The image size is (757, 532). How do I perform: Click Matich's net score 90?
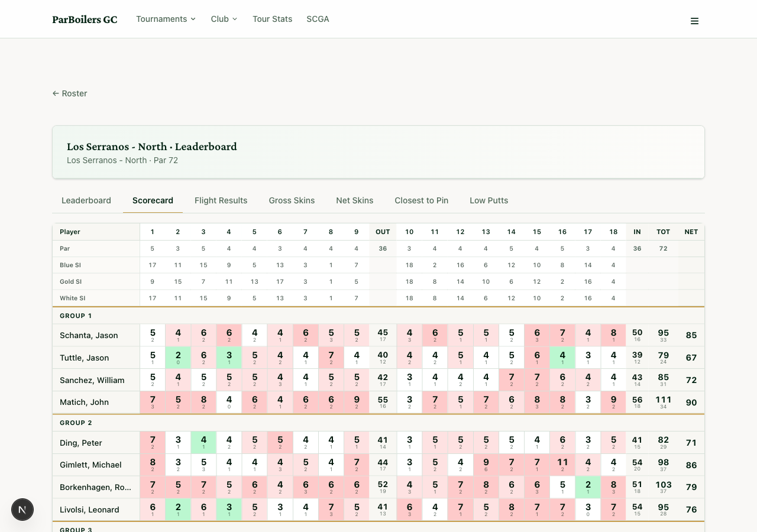[691, 402]
